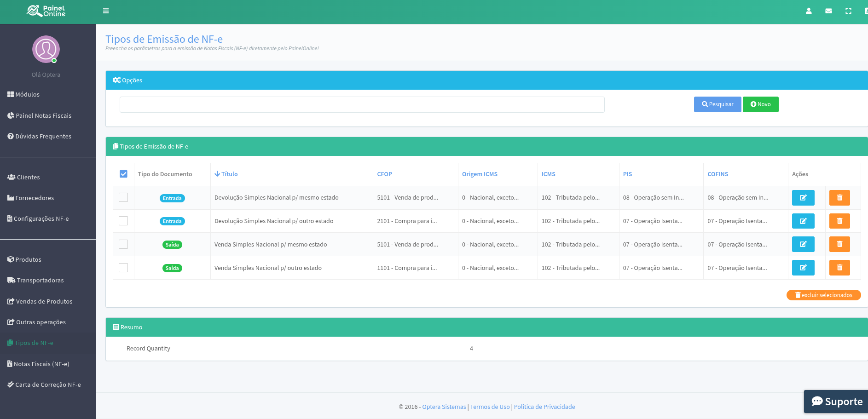868x419 pixels.
Task: Select checkbox for Venda outro estado row
Action: (123, 268)
